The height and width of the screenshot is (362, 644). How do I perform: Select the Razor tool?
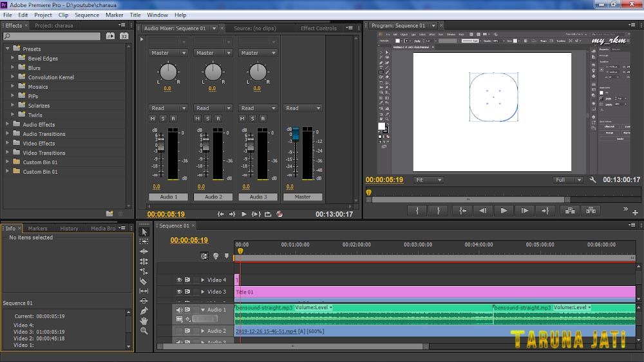144,281
